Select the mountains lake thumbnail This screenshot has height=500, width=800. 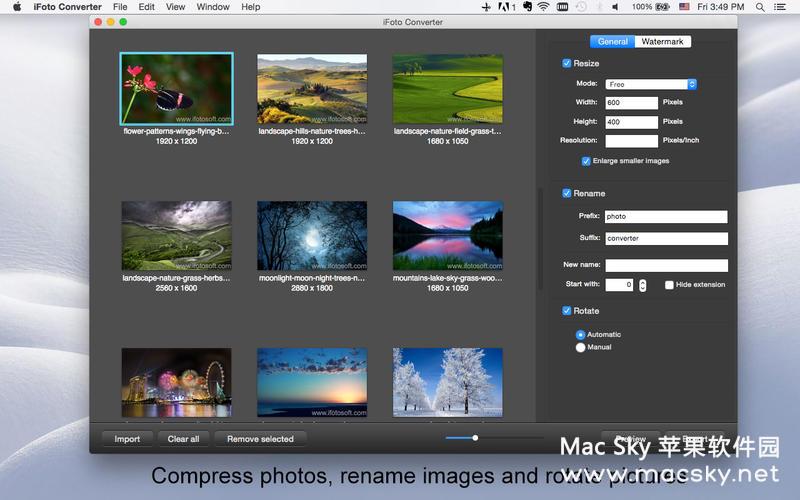[447, 236]
